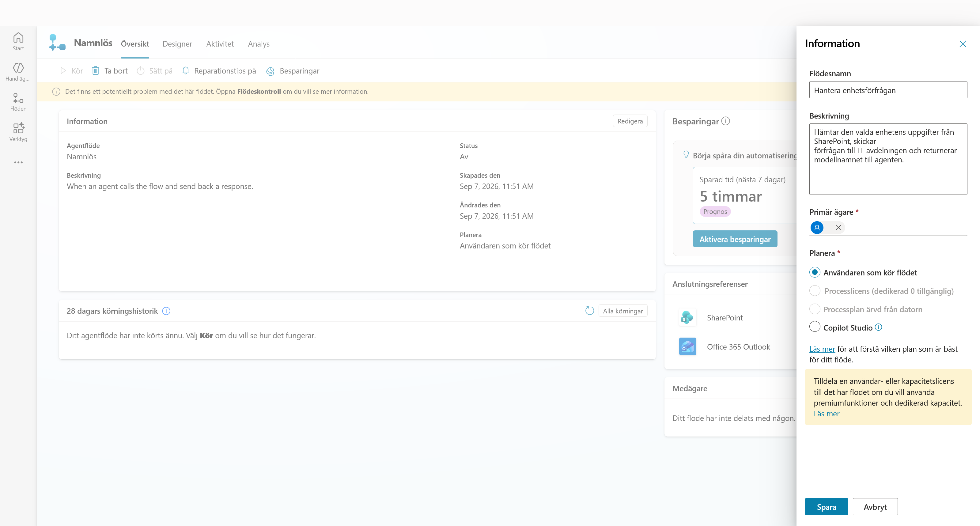Cancel editing with Avbryt
The width and height of the screenshot is (980, 526).
pyautogui.click(x=875, y=507)
